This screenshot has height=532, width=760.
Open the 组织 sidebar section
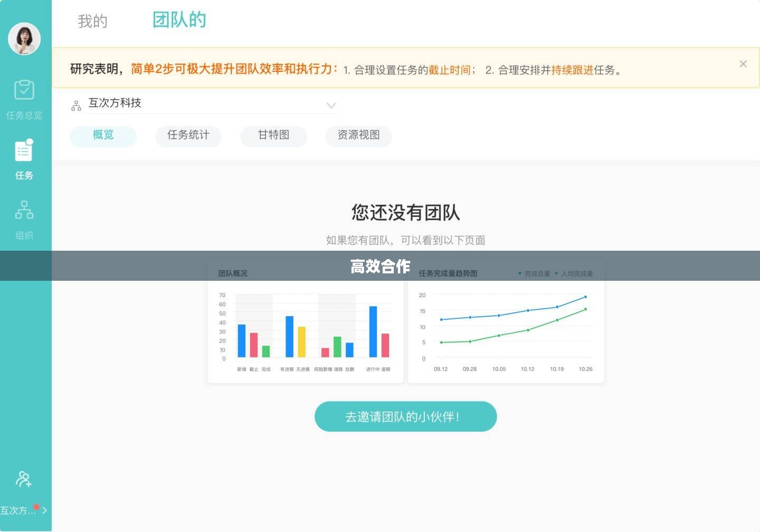point(24,220)
